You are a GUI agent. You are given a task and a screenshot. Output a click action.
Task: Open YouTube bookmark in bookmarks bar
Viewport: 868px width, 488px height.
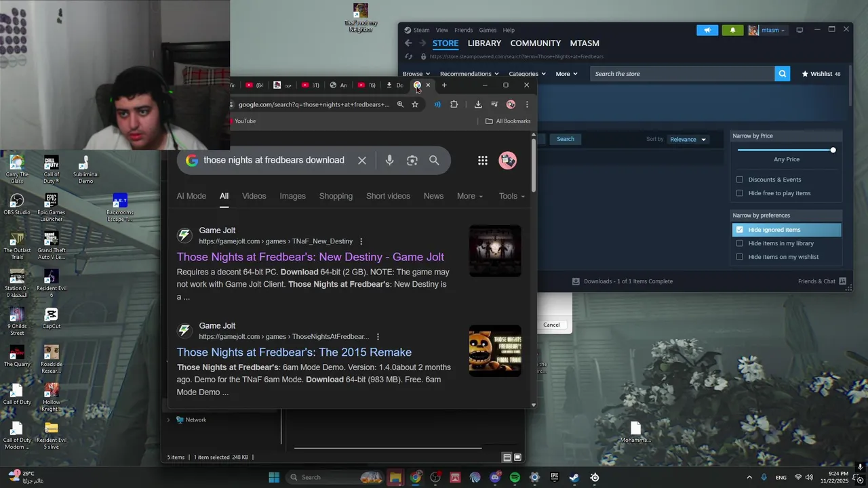tap(243, 121)
